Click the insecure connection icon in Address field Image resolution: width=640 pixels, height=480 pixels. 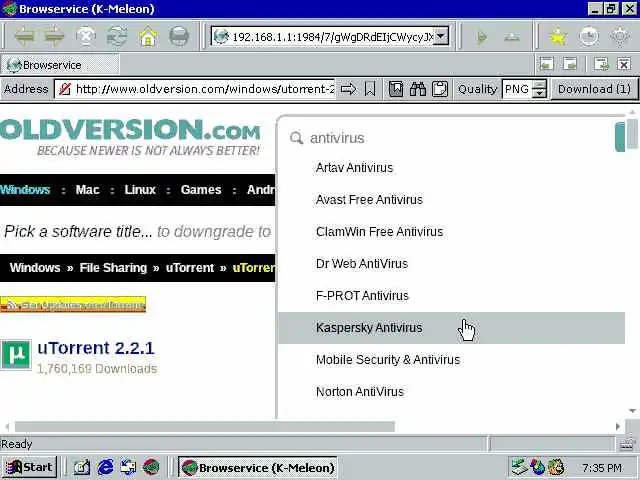pos(64,89)
